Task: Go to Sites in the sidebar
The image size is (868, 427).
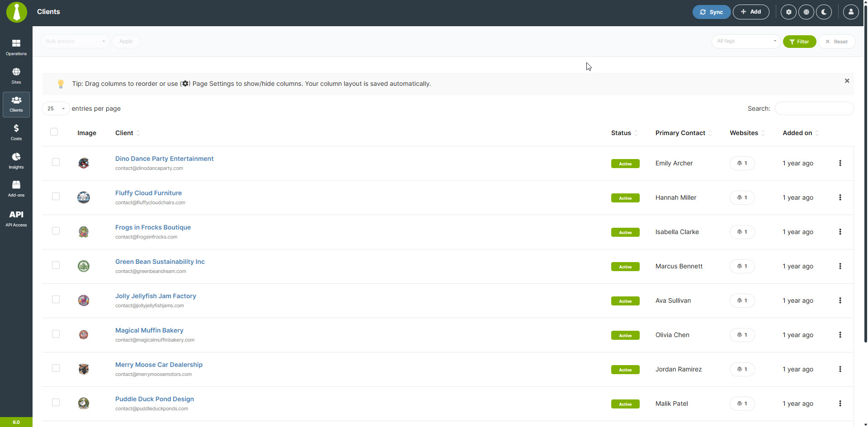Action: [16, 75]
